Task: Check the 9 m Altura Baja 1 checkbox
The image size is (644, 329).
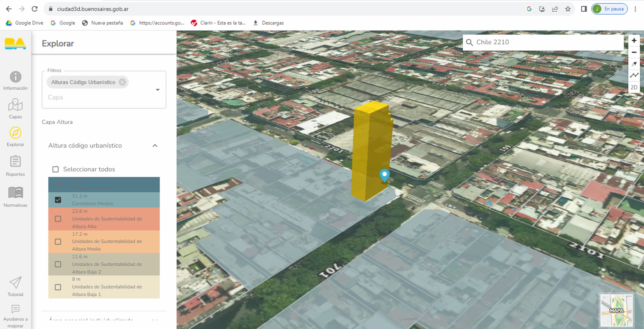Action: coord(58,287)
